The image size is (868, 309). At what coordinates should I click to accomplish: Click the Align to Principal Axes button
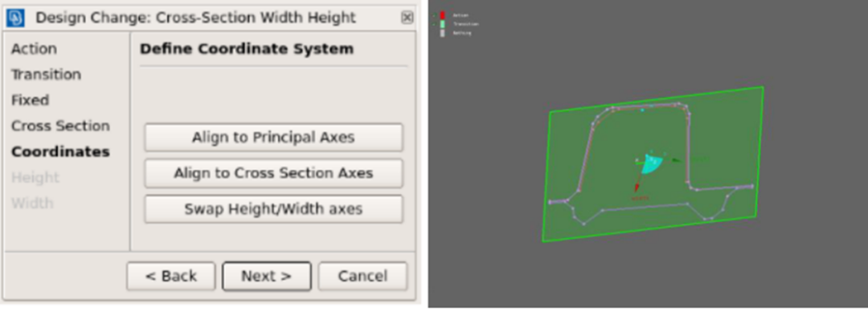click(x=273, y=138)
